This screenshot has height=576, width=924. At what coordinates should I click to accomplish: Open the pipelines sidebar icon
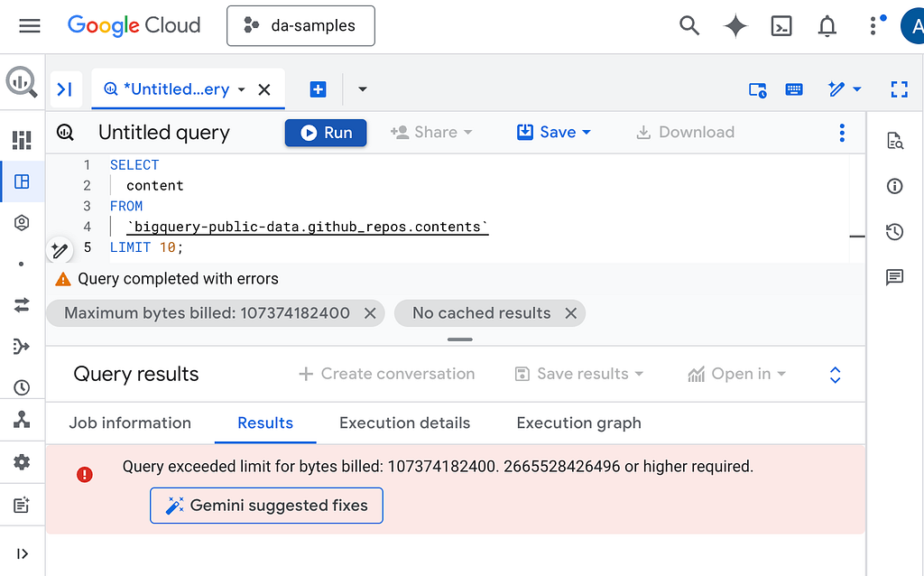coord(22,346)
